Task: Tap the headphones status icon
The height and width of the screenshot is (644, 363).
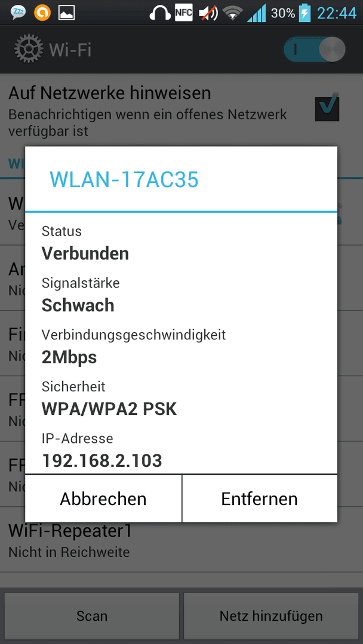Action: click(160, 14)
